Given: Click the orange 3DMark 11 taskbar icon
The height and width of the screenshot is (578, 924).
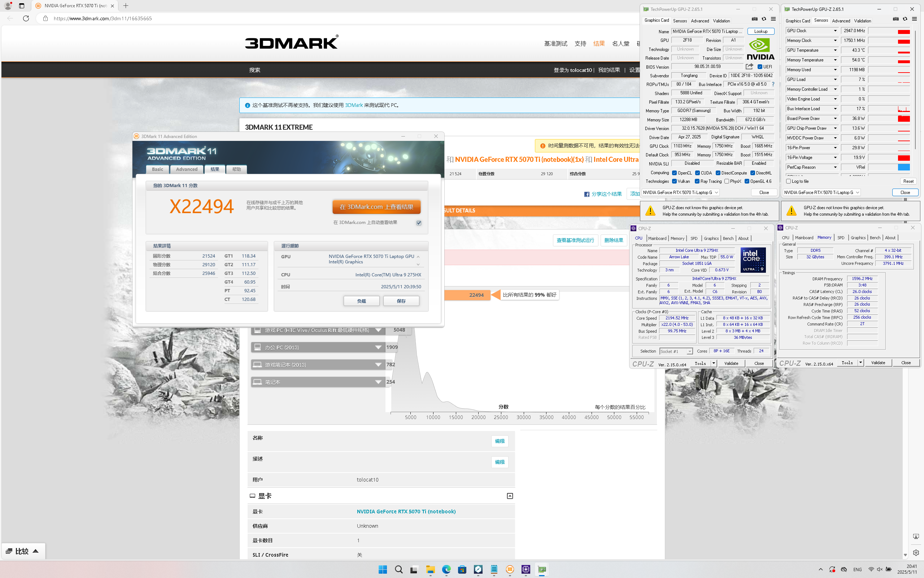Looking at the screenshot, I should [x=510, y=570].
